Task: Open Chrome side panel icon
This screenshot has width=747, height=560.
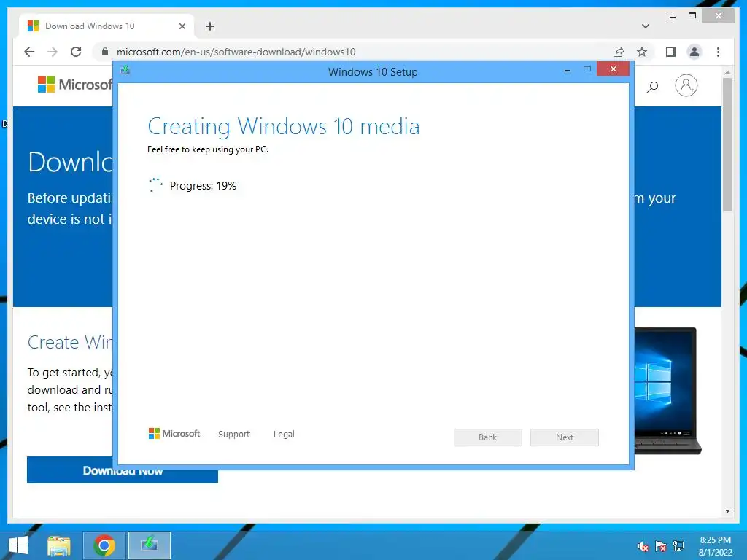Action: (671, 52)
